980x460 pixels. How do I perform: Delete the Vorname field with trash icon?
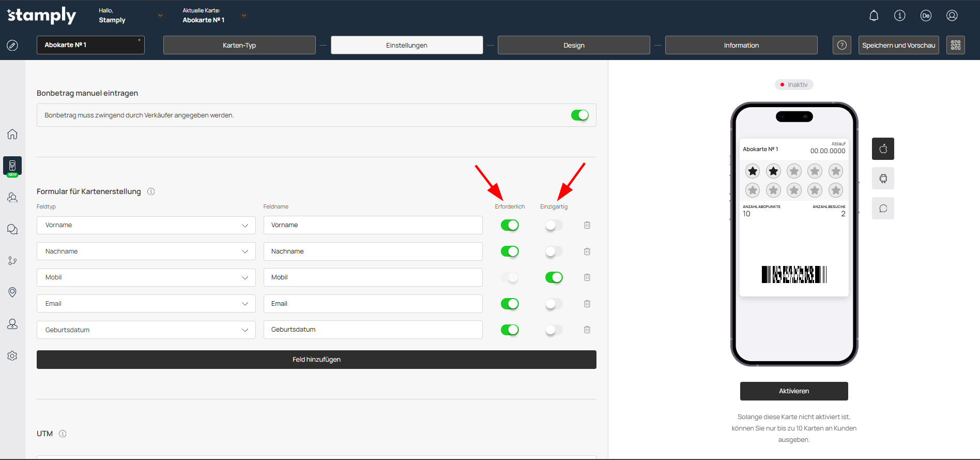click(587, 225)
